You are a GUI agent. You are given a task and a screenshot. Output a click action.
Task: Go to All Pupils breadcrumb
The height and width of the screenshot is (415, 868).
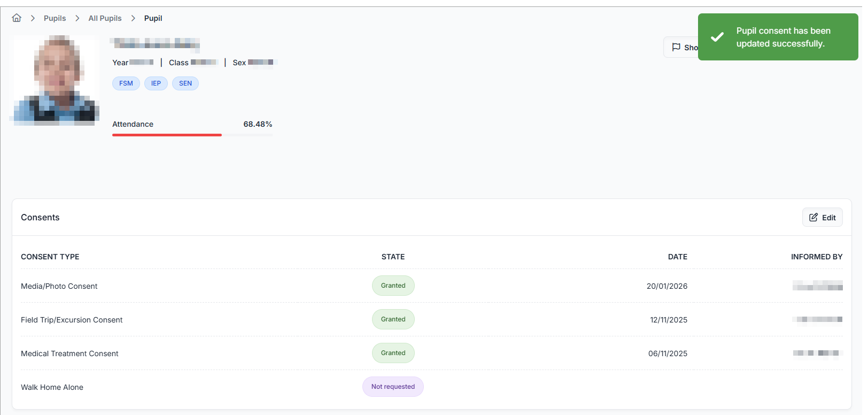tap(105, 18)
